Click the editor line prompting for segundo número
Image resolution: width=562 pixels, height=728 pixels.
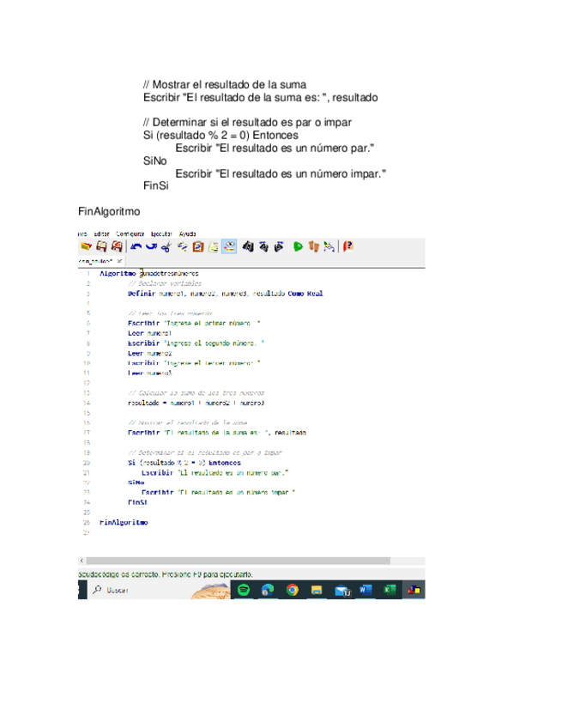[x=196, y=343]
